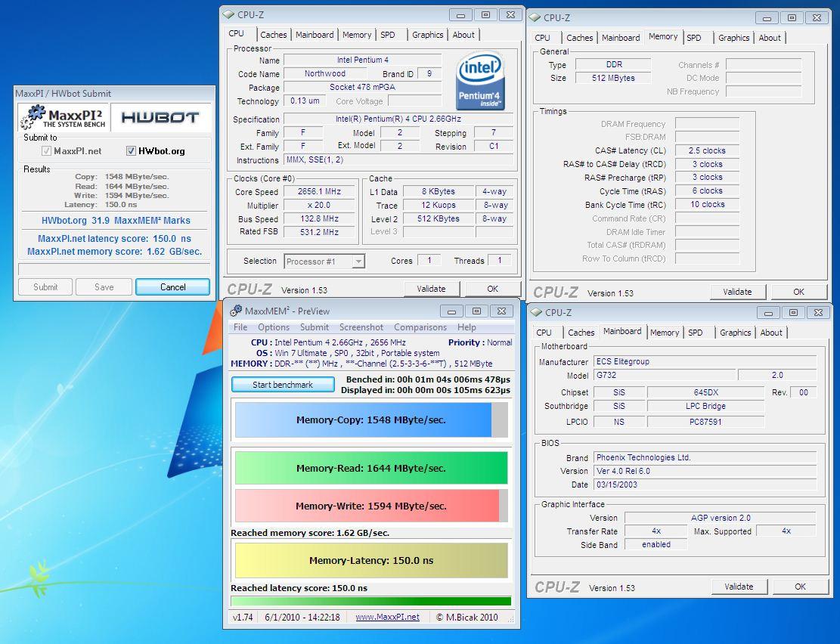The image size is (840, 644).
Task: Click Validate in the CPU-Z CPU window
Action: click(x=431, y=289)
